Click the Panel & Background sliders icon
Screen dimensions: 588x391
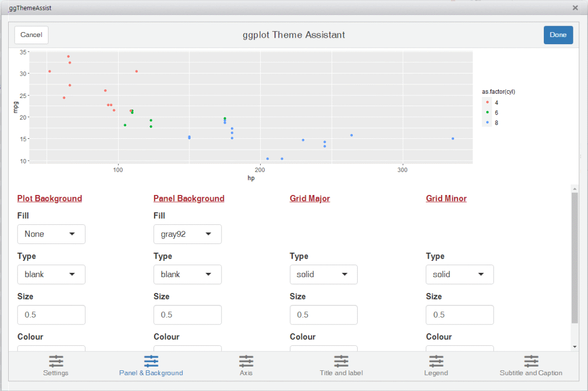(151, 361)
